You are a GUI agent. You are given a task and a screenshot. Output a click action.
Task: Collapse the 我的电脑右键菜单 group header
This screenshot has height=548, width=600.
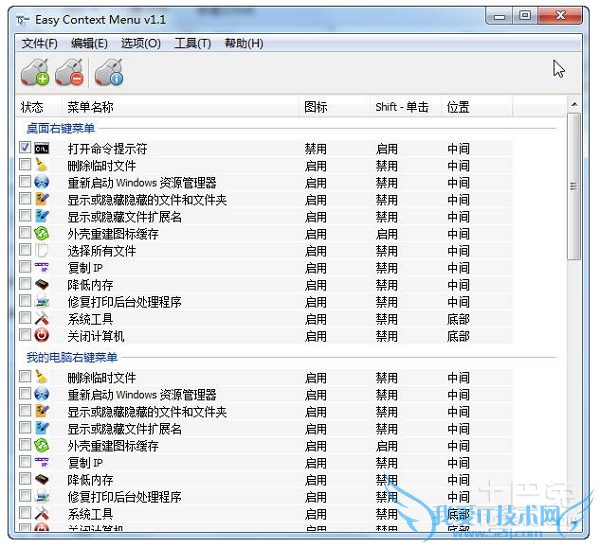coord(72,357)
